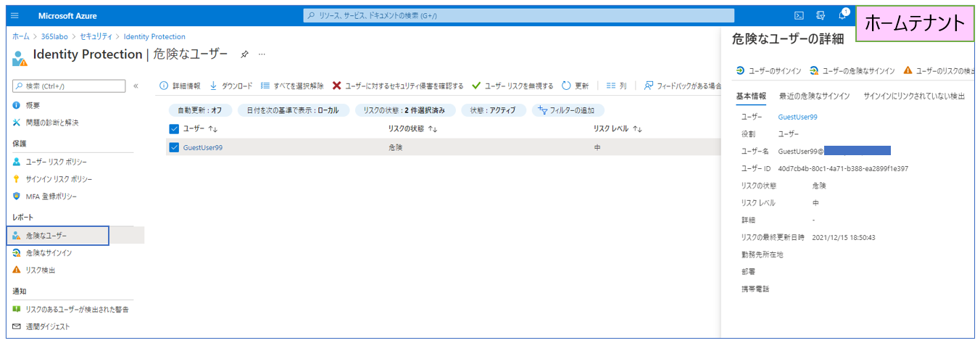Switch to サインインにリンクされていない検出 tab

pos(914,96)
